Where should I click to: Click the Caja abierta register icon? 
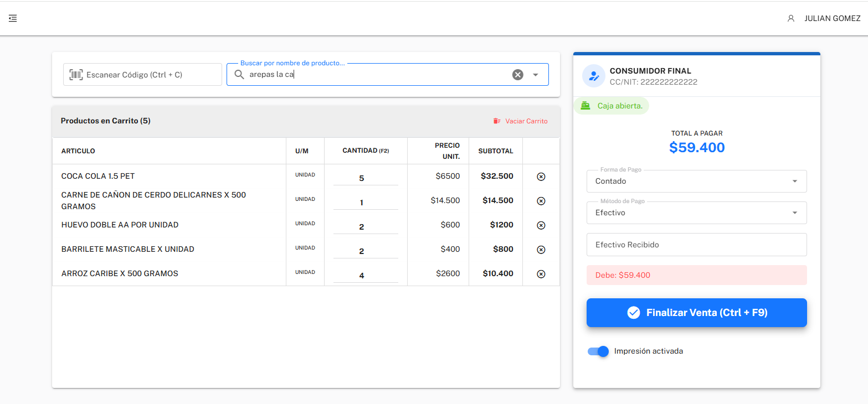click(x=585, y=105)
